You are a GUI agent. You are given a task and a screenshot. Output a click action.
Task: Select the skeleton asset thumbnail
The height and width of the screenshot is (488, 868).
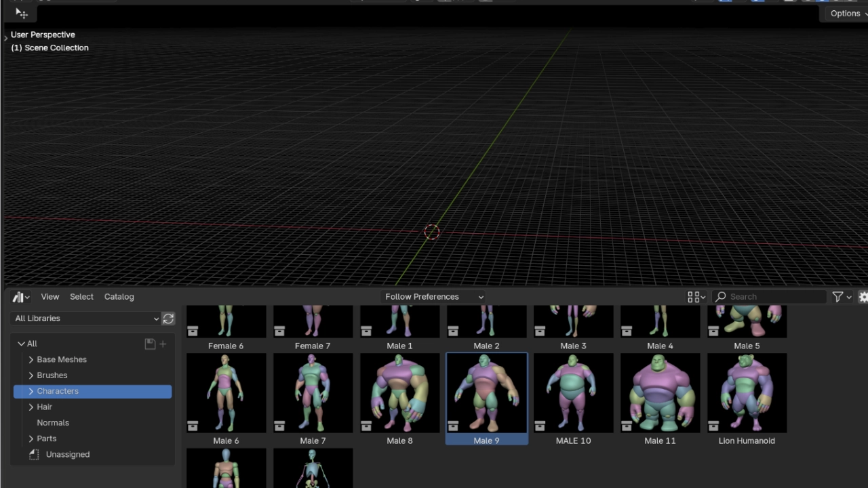(x=313, y=468)
